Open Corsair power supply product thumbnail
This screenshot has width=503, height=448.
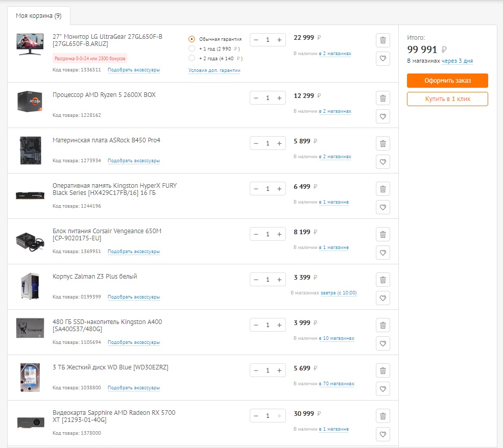tap(30, 242)
